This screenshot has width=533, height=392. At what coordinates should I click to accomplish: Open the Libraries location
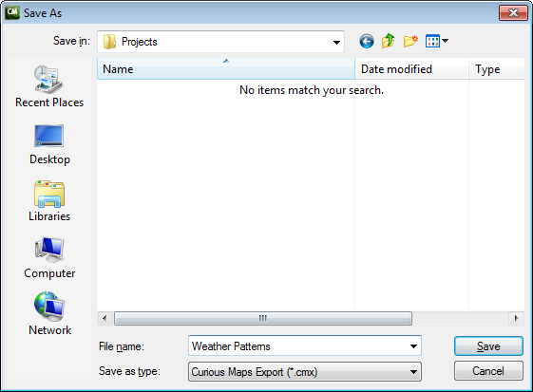[x=49, y=201]
